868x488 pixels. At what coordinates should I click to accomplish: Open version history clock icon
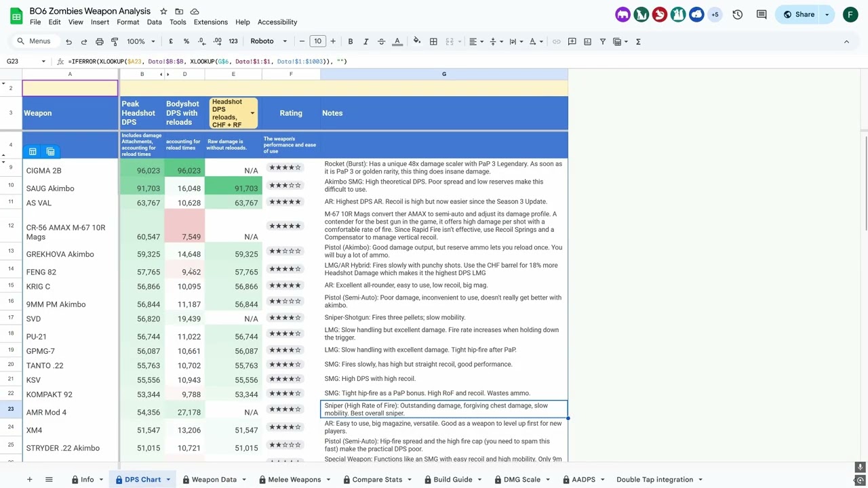(738, 14)
